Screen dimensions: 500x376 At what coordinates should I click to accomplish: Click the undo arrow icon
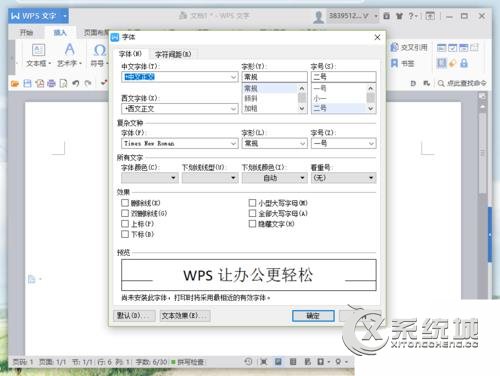click(76, 83)
